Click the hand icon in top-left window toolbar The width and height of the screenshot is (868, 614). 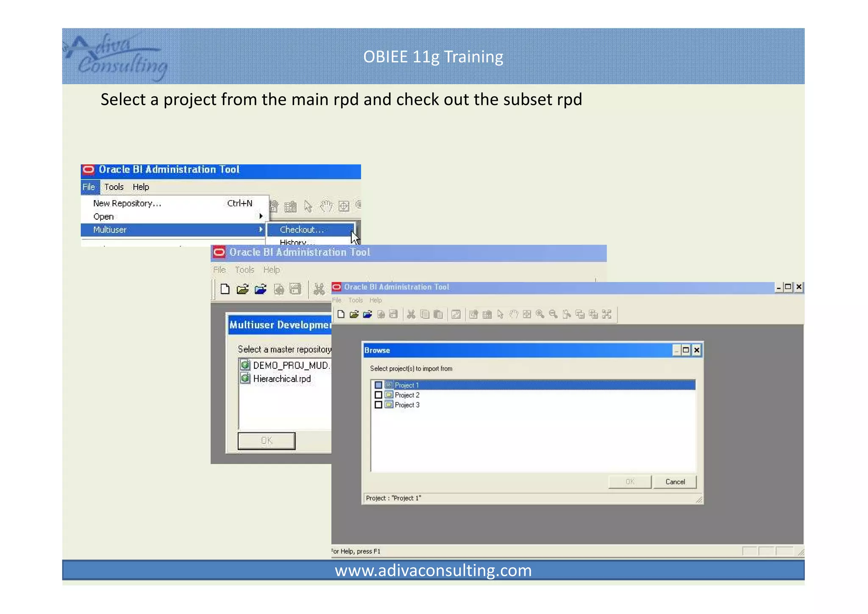point(326,206)
